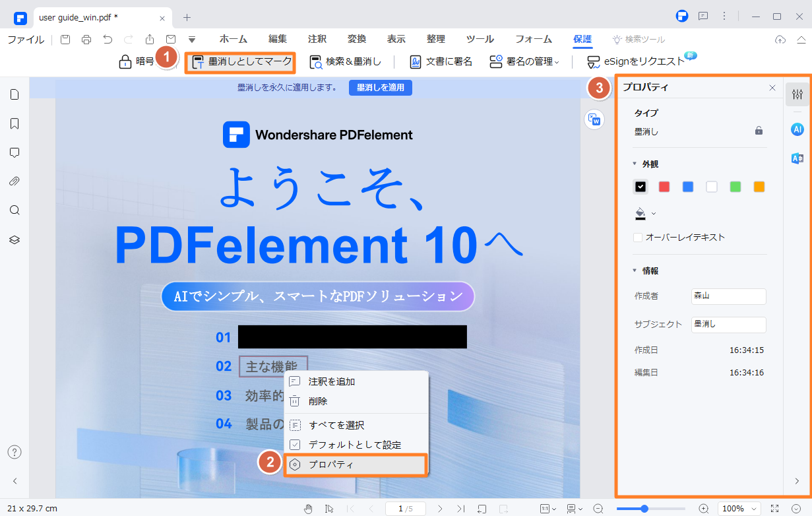Image resolution: width=812 pixels, height=516 pixels.
Task: Click the サブジェクト field
Action: click(x=728, y=325)
